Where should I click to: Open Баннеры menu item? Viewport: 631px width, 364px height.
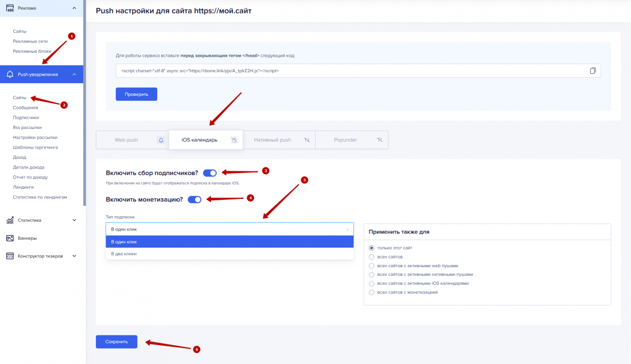[27, 238]
